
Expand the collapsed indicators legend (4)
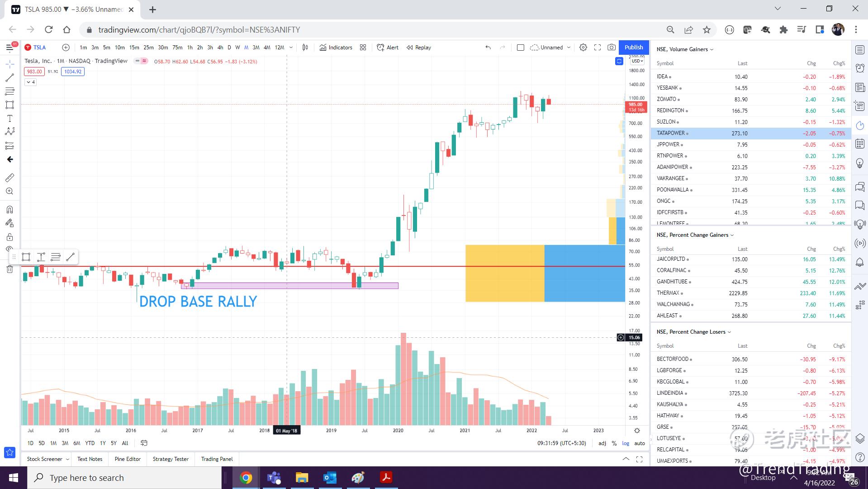(30, 82)
